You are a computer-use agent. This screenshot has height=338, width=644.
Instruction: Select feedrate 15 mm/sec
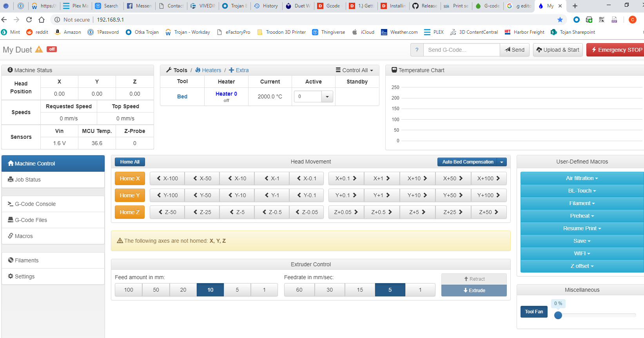click(x=360, y=290)
